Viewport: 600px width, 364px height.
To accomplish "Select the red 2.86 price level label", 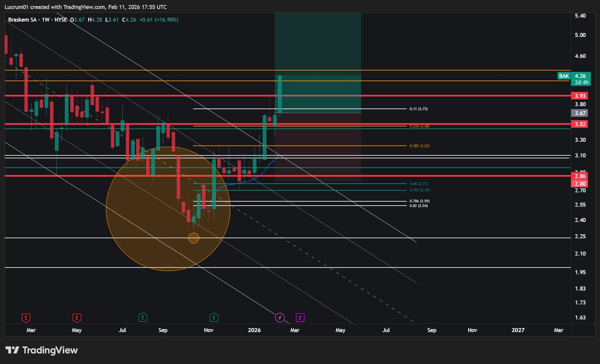I will 580,176.
